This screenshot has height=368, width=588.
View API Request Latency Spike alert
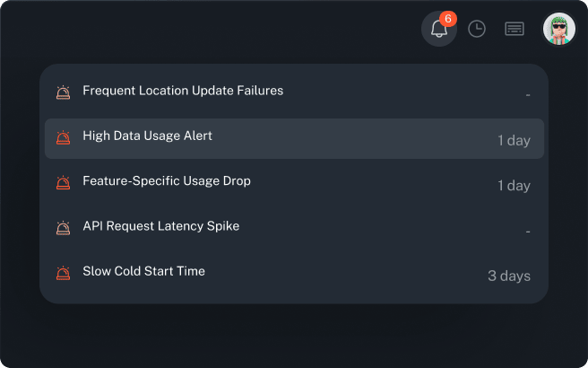pos(161,227)
